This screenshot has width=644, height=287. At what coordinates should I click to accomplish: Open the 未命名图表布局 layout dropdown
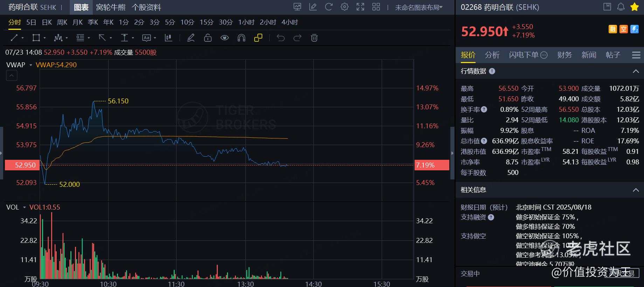click(x=419, y=7)
